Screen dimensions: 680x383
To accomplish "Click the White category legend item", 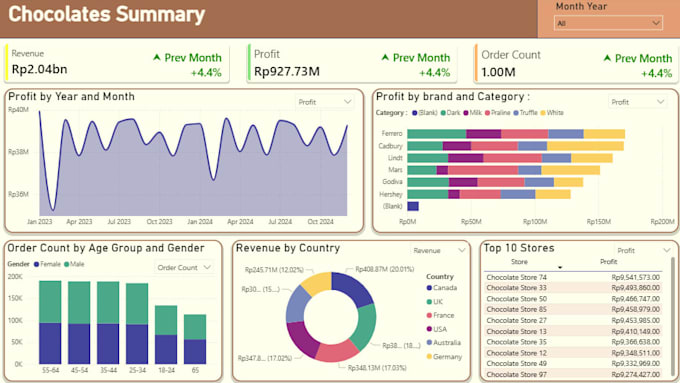I will [552, 113].
